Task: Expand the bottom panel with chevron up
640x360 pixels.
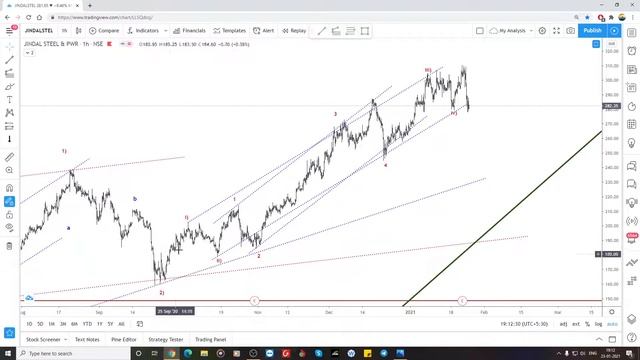Action: point(599,340)
